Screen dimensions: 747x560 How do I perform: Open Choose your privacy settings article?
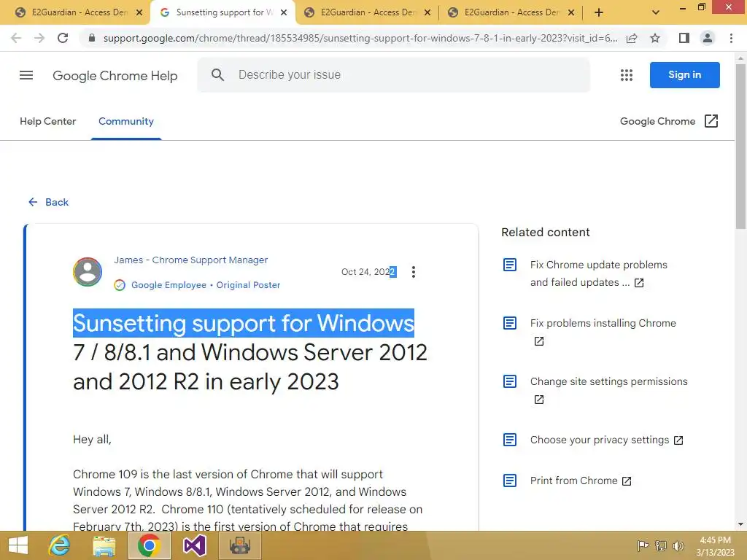[x=606, y=440]
